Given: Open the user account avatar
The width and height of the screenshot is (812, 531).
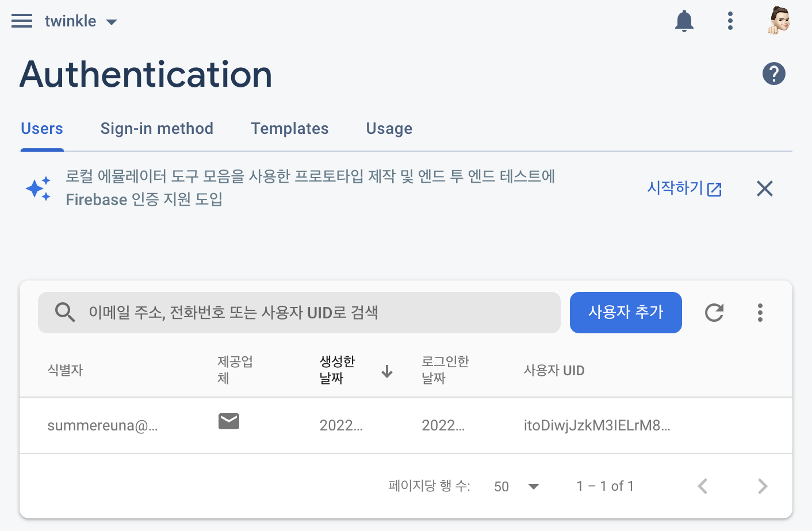Looking at the screenshot, I should 779,21.
